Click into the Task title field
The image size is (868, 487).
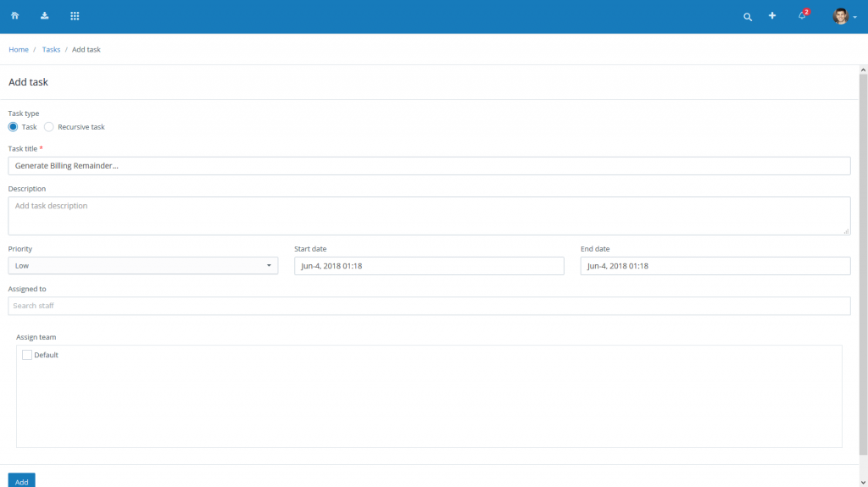tap(429, 166)
